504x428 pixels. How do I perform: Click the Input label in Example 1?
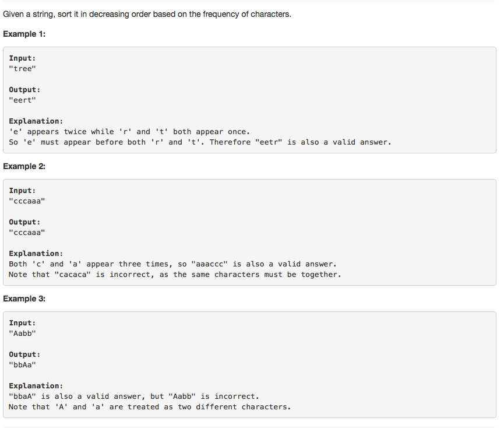click(22, 58)
